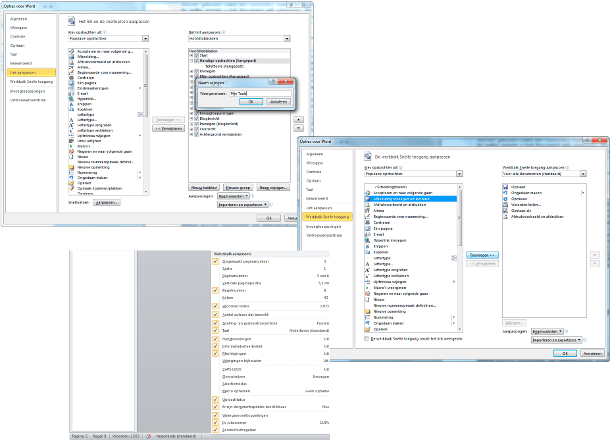612x443 pixels.
Task: Click Opnieuw icon in Snelle toegang right list
Action: click(505, 199)
